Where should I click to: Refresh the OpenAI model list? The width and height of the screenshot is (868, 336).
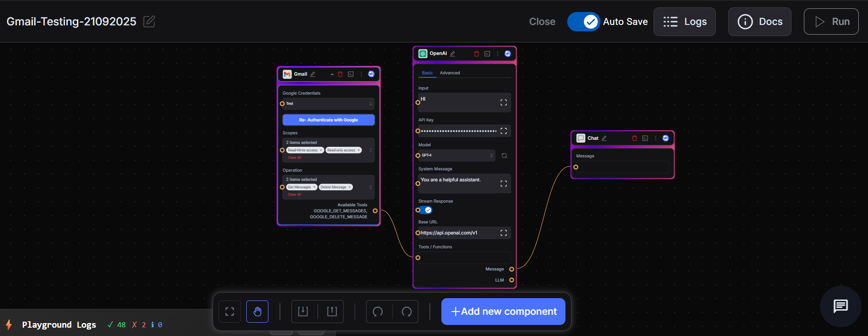504,156
